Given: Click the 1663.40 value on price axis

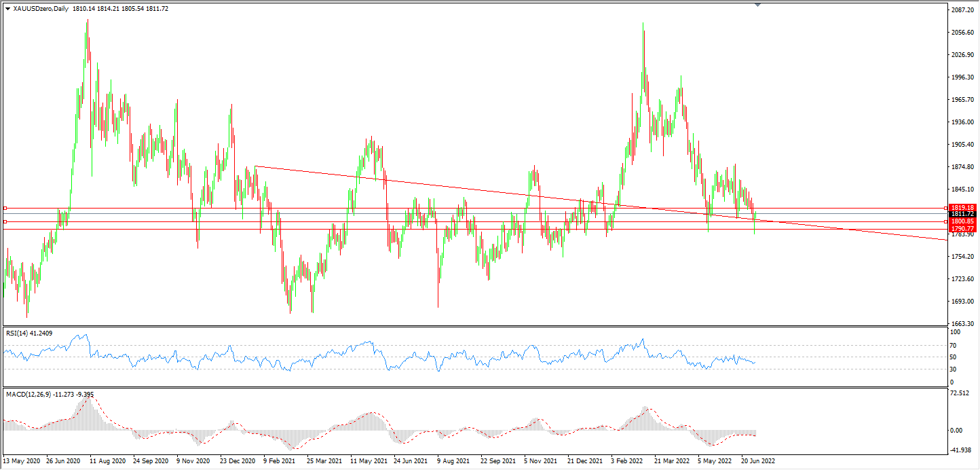Looking at the screenshot, I should [x=962, y=324].
